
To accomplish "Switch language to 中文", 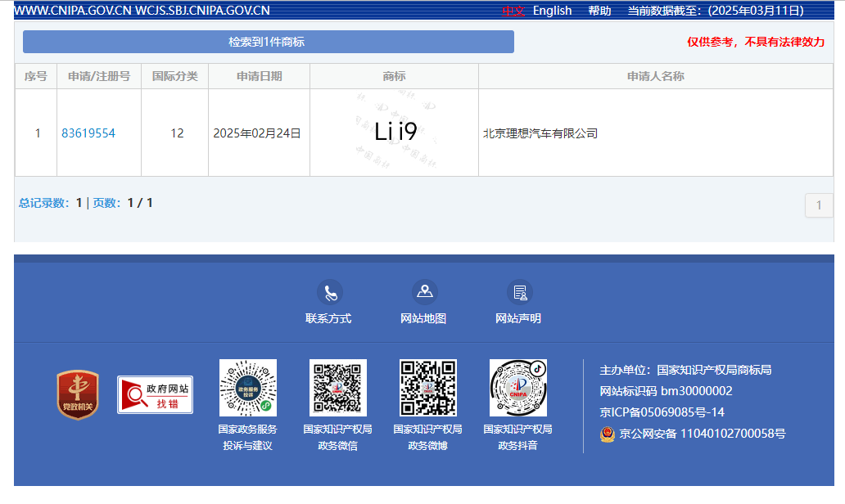I will [513, 11].
